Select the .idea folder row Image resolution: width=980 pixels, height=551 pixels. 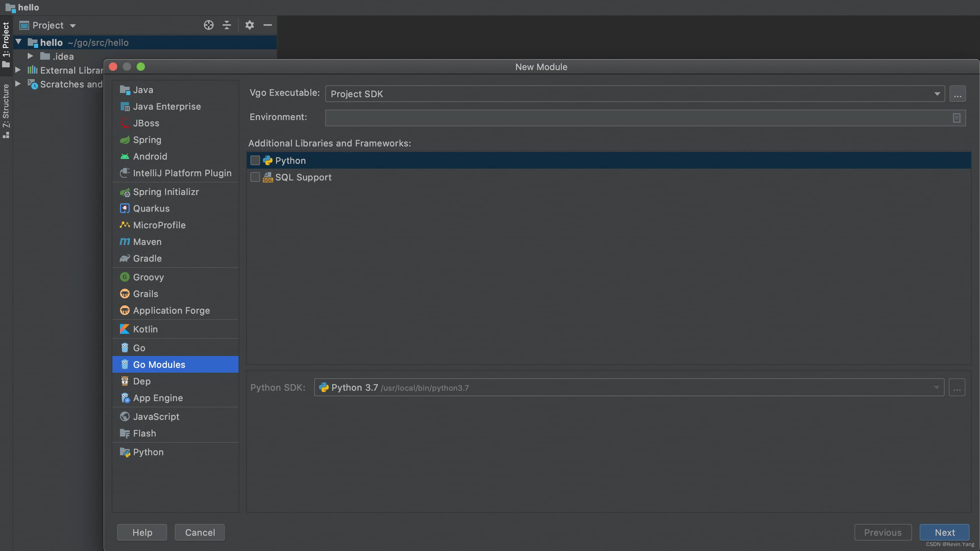coord(145,56)
